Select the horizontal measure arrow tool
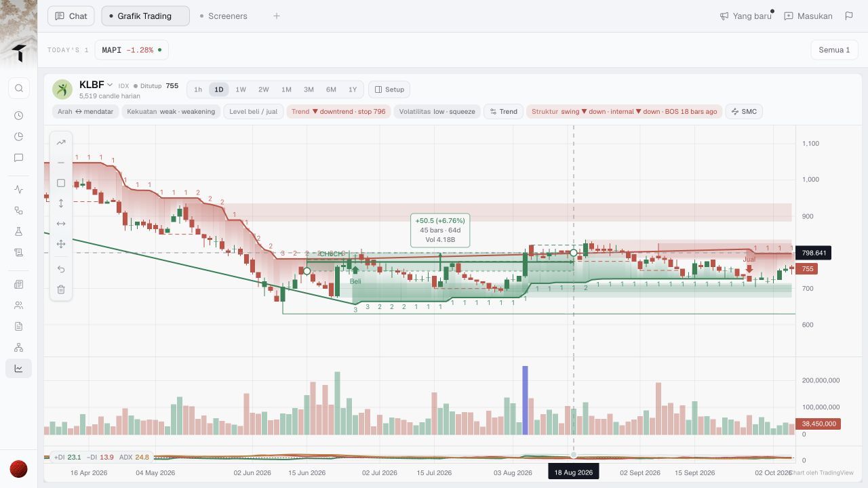868x488 pixels. pyautogui.click(x=61, y=224)
